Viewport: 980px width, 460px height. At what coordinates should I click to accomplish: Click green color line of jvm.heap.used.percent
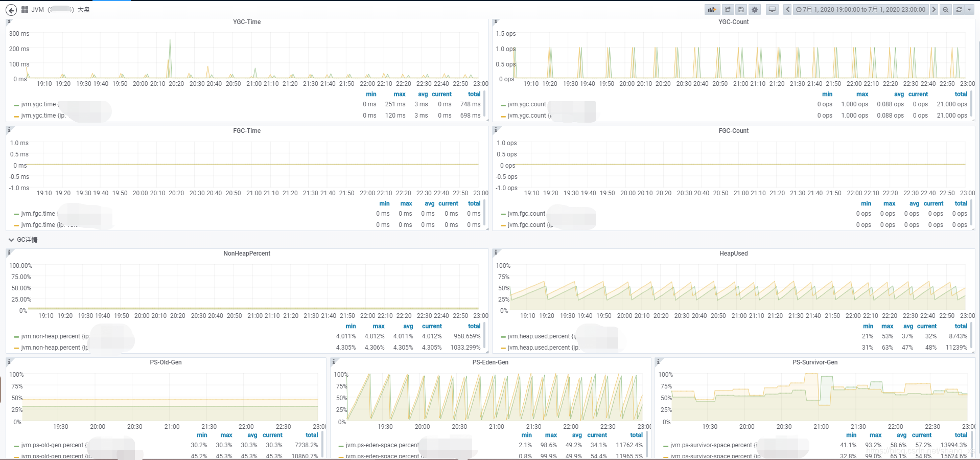coord(503,337)
